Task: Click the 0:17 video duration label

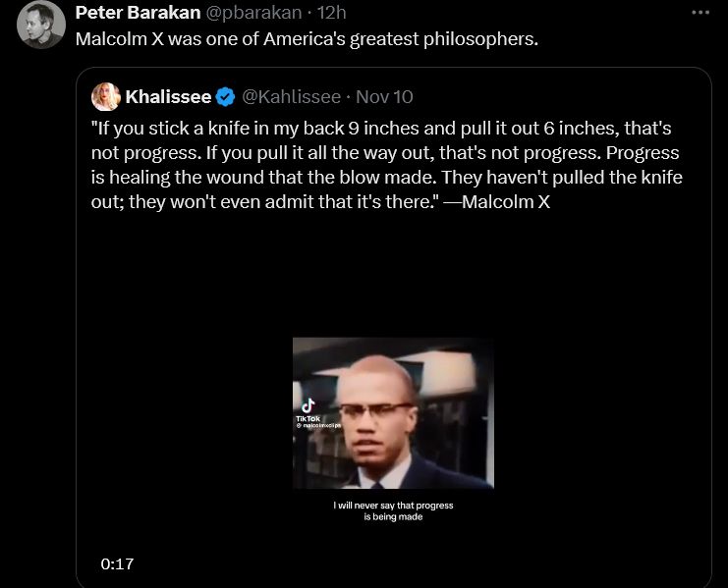Action: (117, 563)
